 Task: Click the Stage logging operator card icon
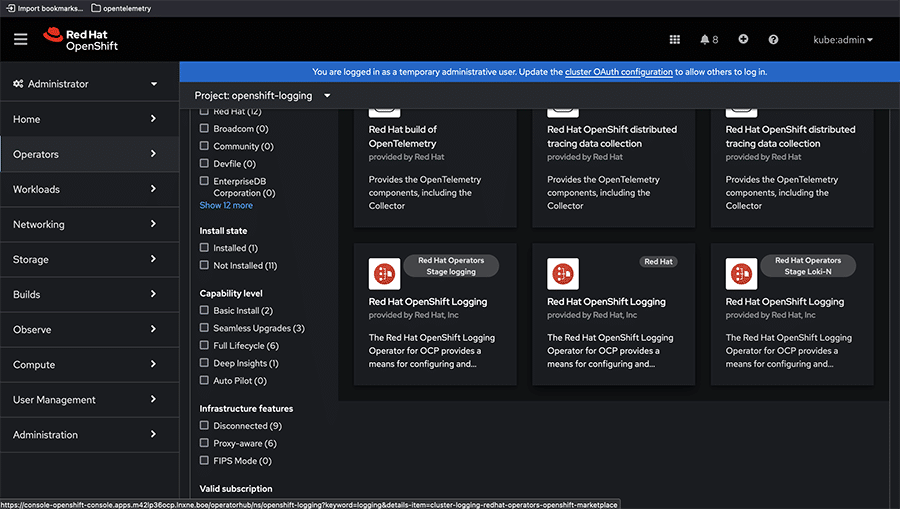[x=384, y=273]
